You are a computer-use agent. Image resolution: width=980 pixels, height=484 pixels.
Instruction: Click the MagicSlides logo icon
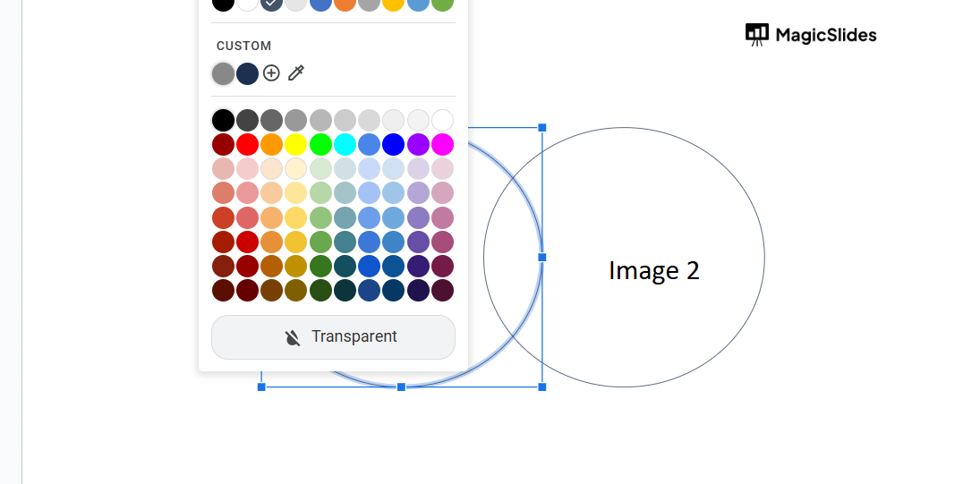[756, 35]
